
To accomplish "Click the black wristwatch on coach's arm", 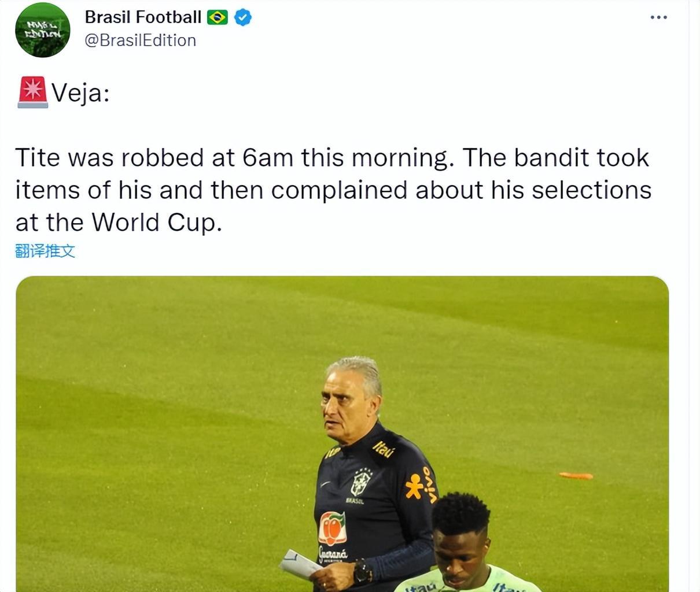I will click(x=363, y=572).
